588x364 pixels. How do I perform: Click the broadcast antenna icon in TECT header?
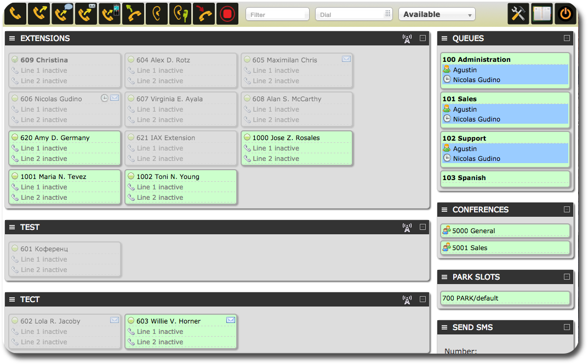pos(407,299)
